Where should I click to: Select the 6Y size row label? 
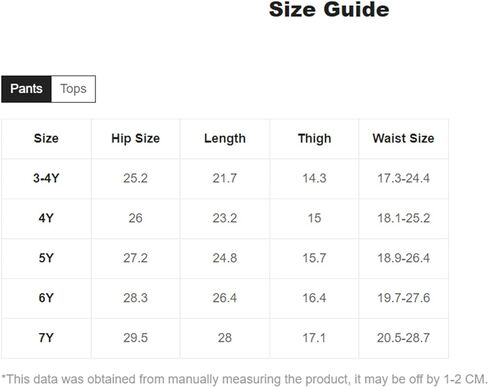tap(46, 298)
